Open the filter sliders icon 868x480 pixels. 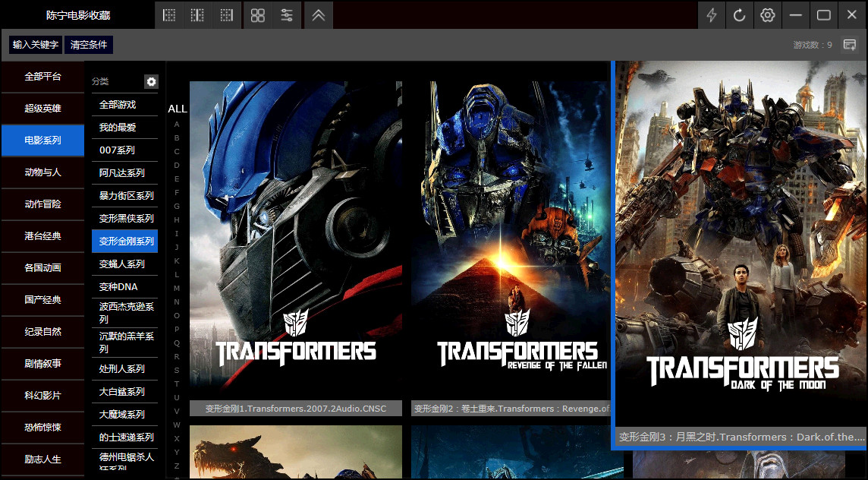(x=287, y=15)
